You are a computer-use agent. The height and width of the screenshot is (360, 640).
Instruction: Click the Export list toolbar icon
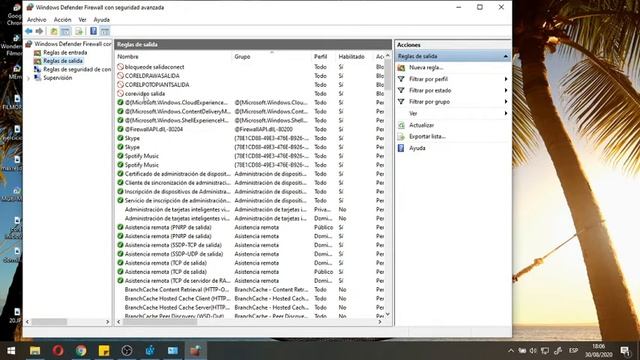pos(79,31)
